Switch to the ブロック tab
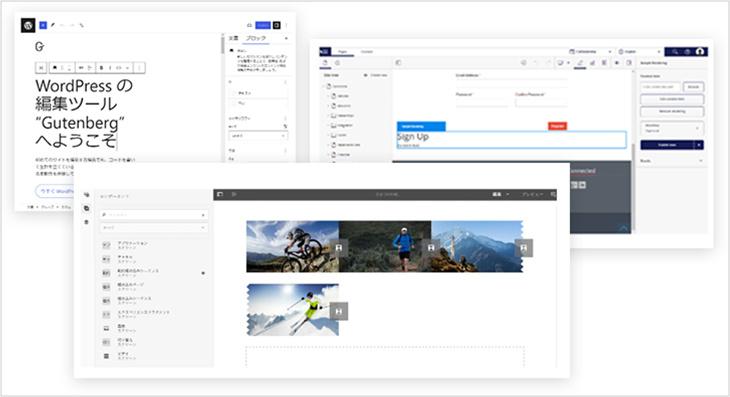This screenshot has width=730, height=397. tap(256, 38)
